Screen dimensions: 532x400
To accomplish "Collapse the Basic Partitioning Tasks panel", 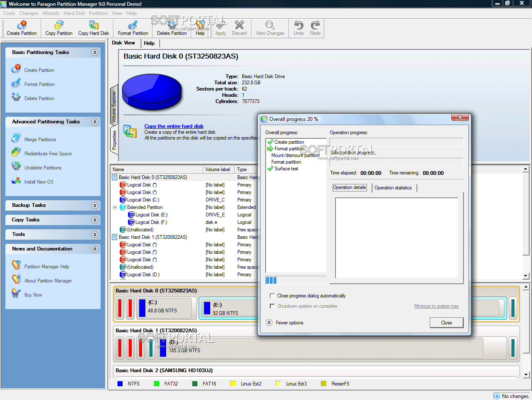I will click(95, 52).
